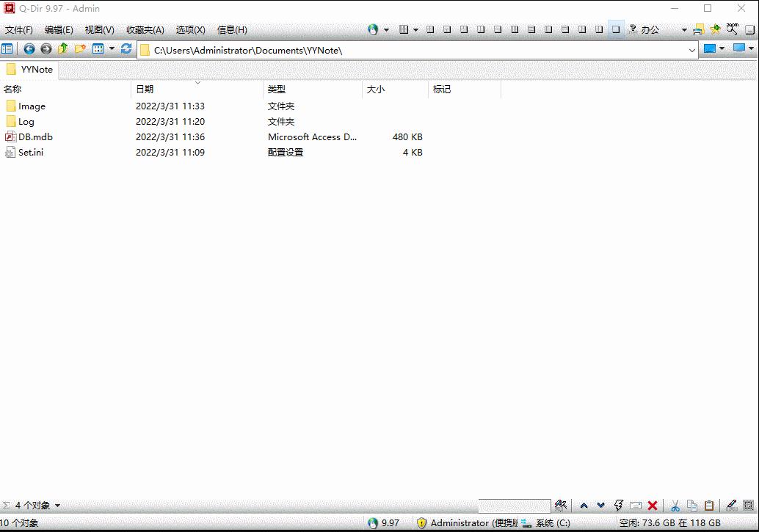Click the Forward navigation arrow
The height and width of the screenshot is (532, 759).
point(46,49)
